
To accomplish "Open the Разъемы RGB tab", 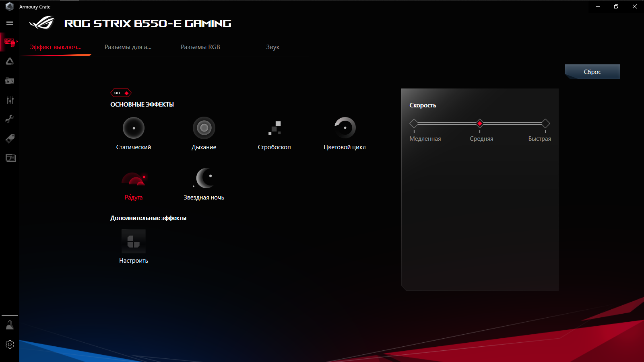I will [x=200, y=47].
